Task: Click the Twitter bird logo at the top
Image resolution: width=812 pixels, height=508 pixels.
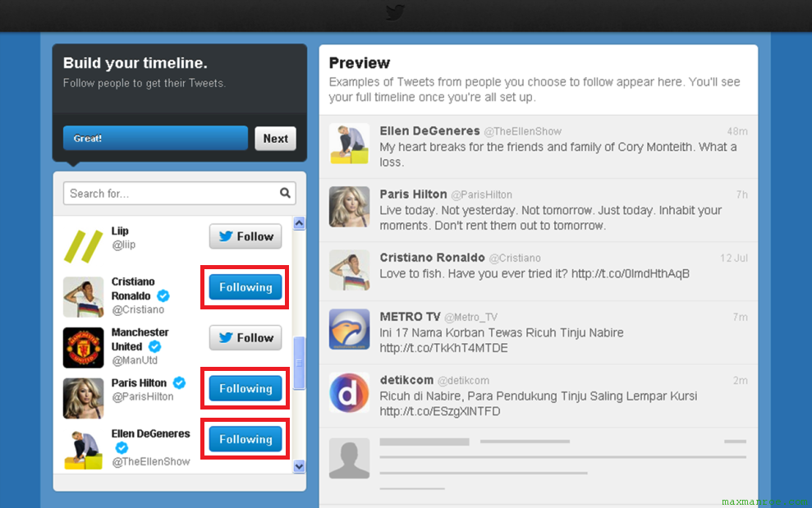Action: pos(395,13)
